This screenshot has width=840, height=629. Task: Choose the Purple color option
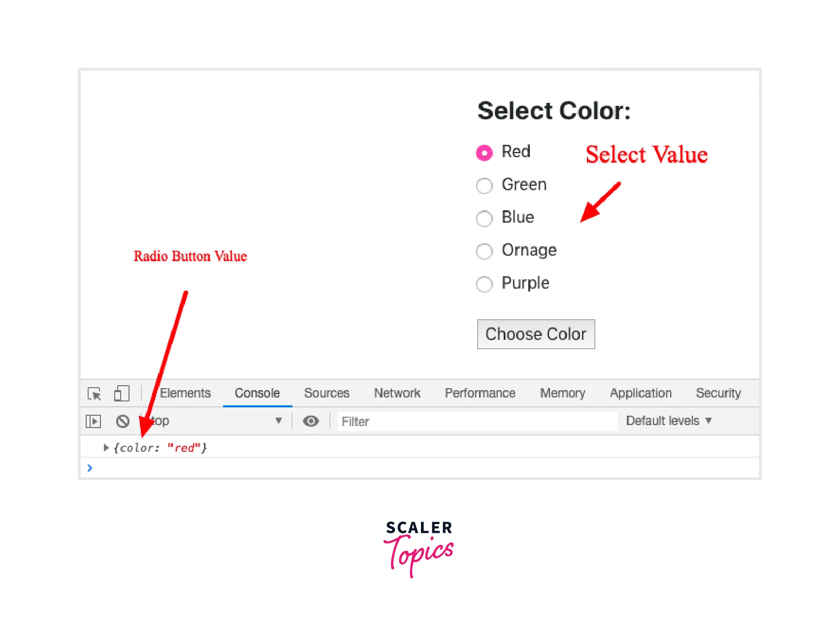[484, 284]
